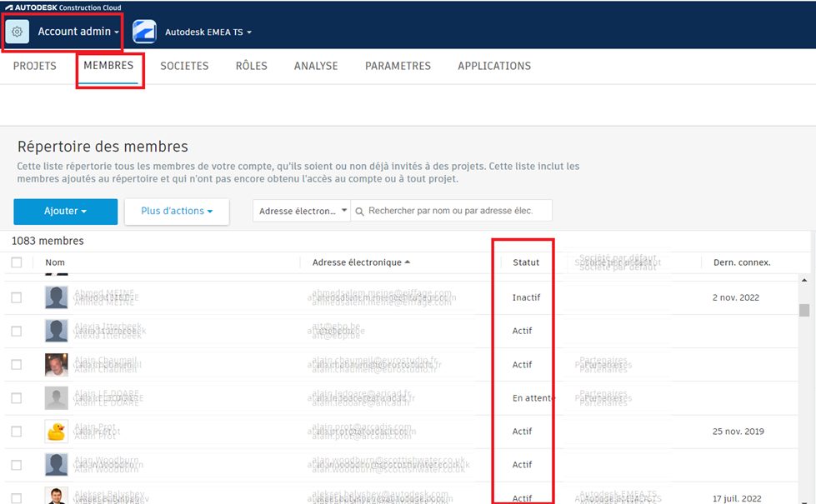Image resolution: width=816 pixels, height=504 pixels.
Task: Open Alain Chaumeil's profile photo
Action: (x=56, y=365)
